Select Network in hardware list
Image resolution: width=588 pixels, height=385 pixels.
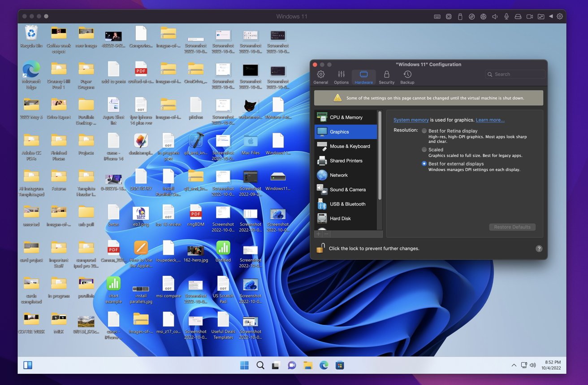(346, 175)
